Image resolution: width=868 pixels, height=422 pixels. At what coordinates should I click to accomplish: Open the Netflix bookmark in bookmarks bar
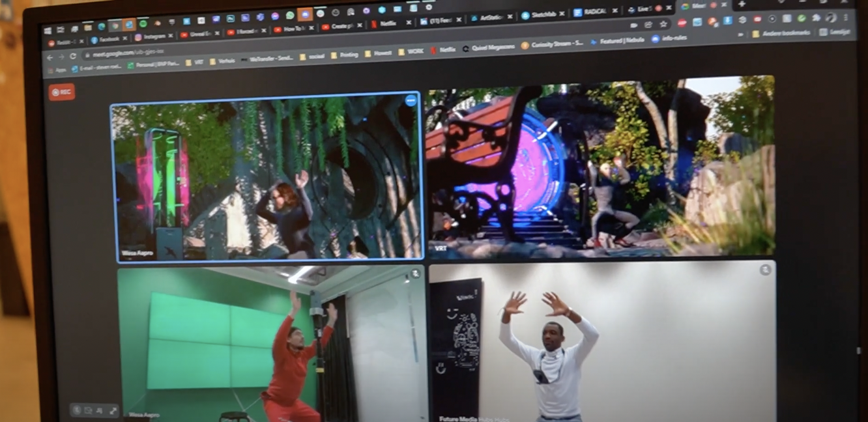[443, 49]
